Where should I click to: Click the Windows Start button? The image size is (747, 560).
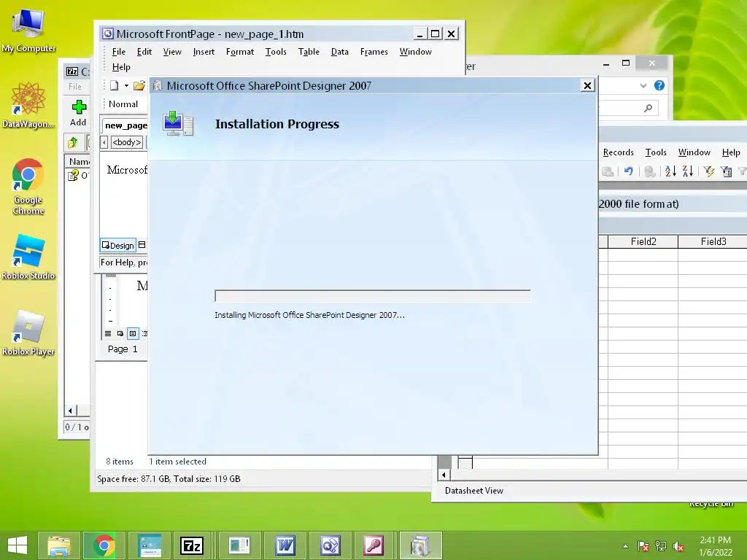[18, 545]
